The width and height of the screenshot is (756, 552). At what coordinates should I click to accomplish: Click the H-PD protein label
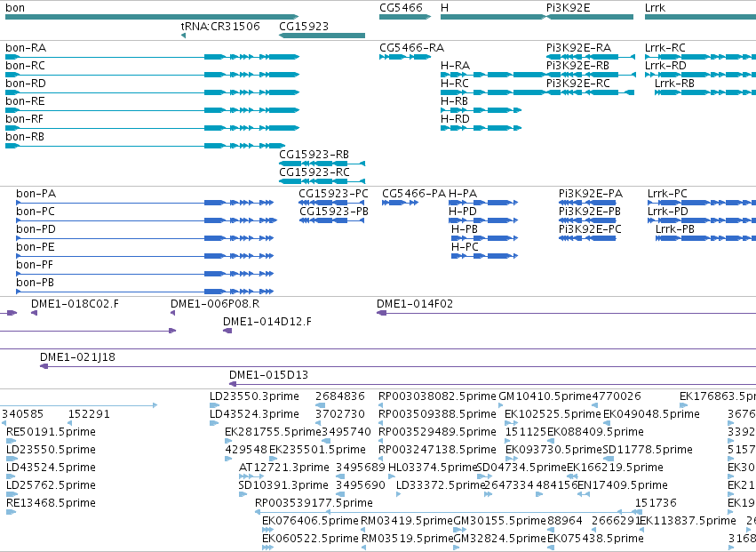(x=463, y=212)
